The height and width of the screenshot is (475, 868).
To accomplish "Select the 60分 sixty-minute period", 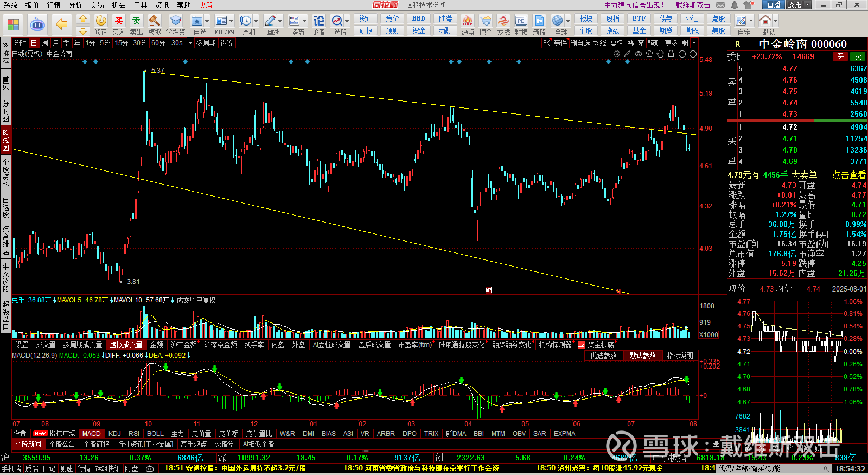I will pyautogui.click(x=158, y=43).
